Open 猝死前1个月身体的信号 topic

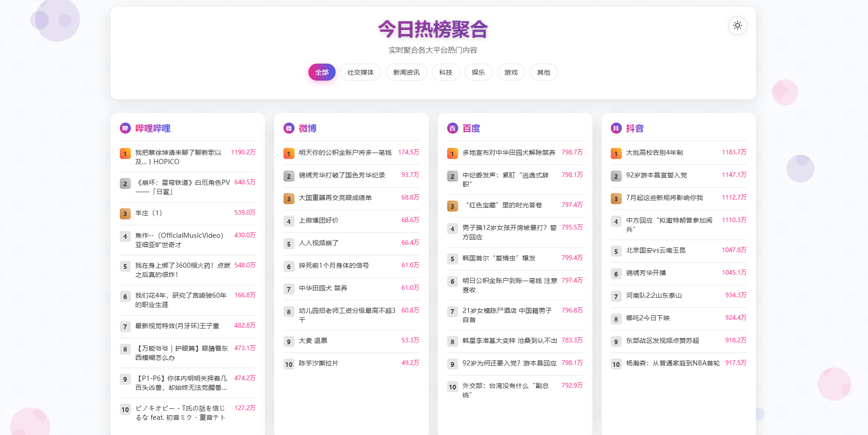tap(334, 265)
